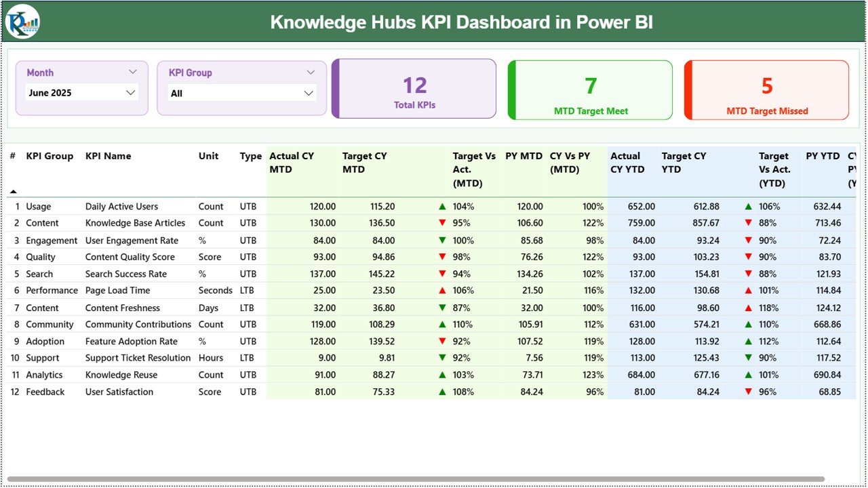This screenshot has height=488, width=868.
Task: Click sort arrow under the # column header
Action: [13, 192]
